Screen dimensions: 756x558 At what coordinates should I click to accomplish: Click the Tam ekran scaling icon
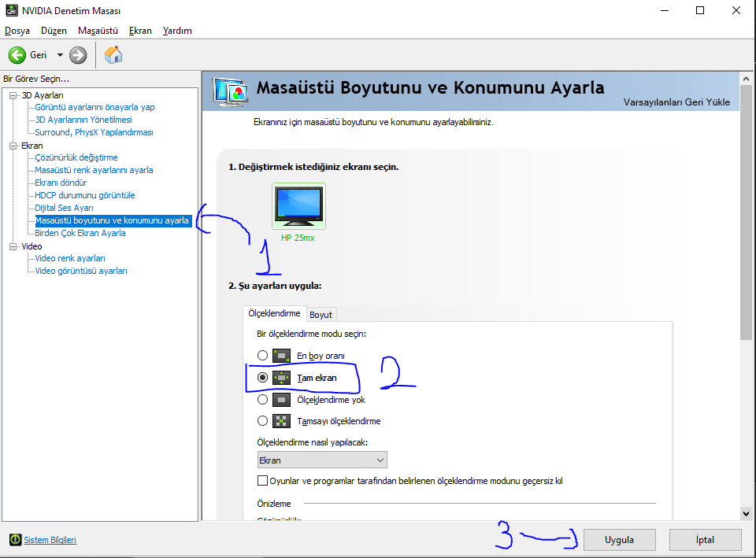(x=281, y=378)
